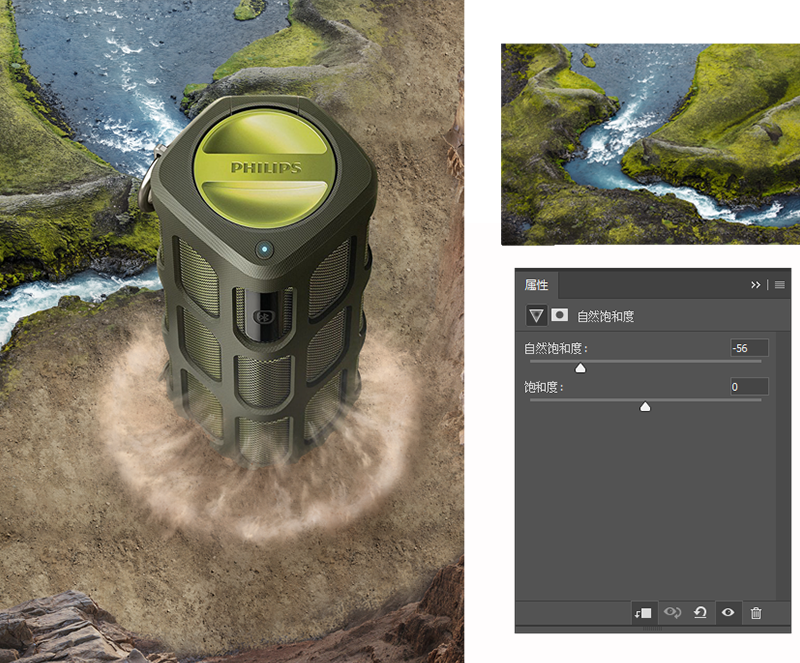Click the 饱和度 slider handle

(645, 407)
